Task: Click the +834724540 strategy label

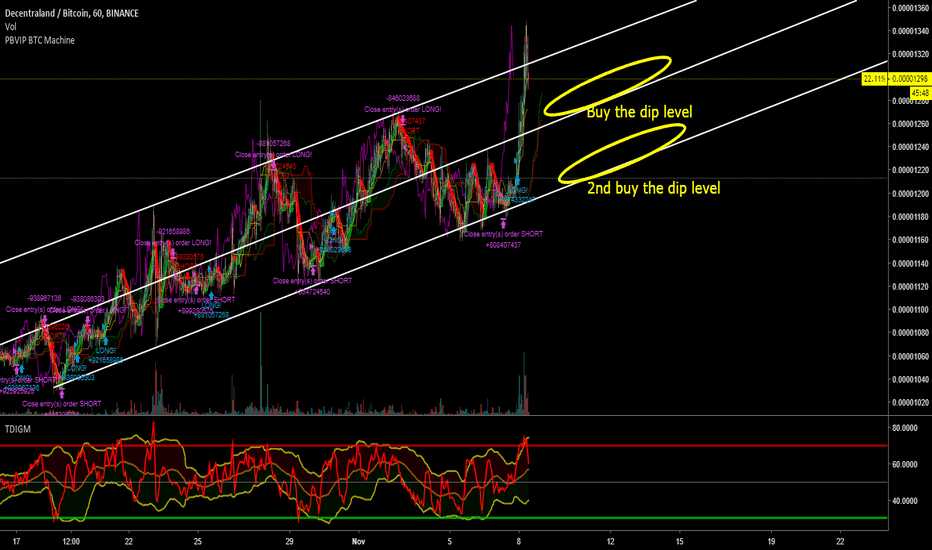Action: tap(312, 292)
